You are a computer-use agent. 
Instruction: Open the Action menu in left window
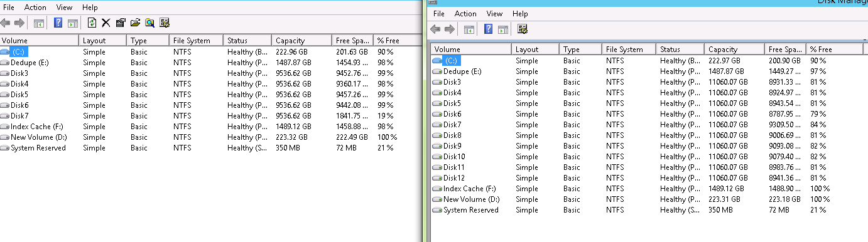35,8
